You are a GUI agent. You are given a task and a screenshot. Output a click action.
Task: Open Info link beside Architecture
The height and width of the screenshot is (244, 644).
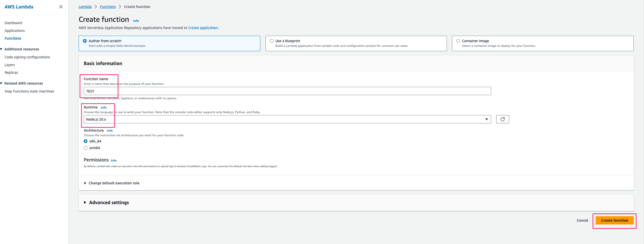click(x=110, y=131)
